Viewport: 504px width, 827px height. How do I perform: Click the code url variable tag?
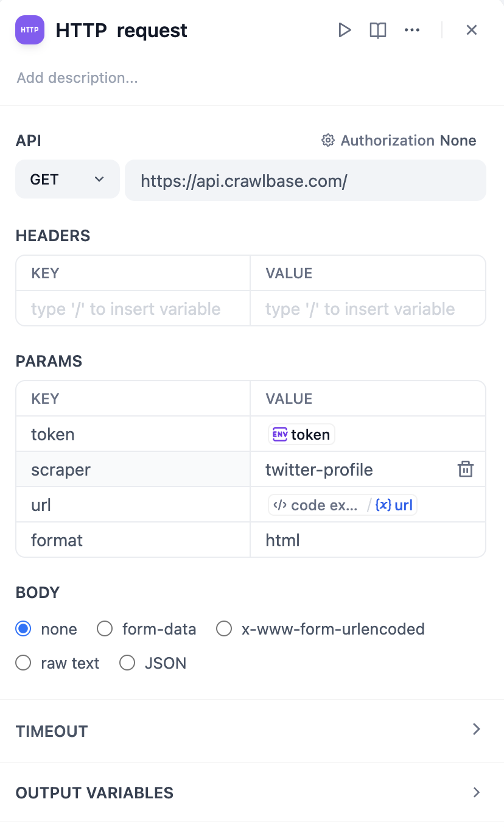tap(343, 505)
